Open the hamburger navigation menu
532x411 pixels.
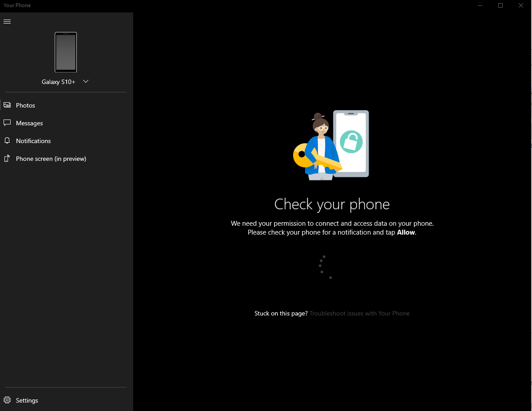tap(7, 21)
